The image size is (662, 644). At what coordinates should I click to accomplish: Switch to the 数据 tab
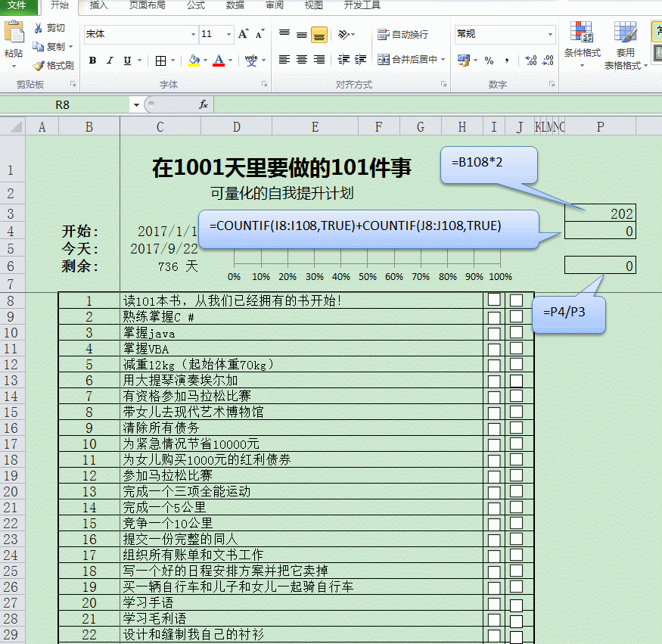tap(235, 5)
